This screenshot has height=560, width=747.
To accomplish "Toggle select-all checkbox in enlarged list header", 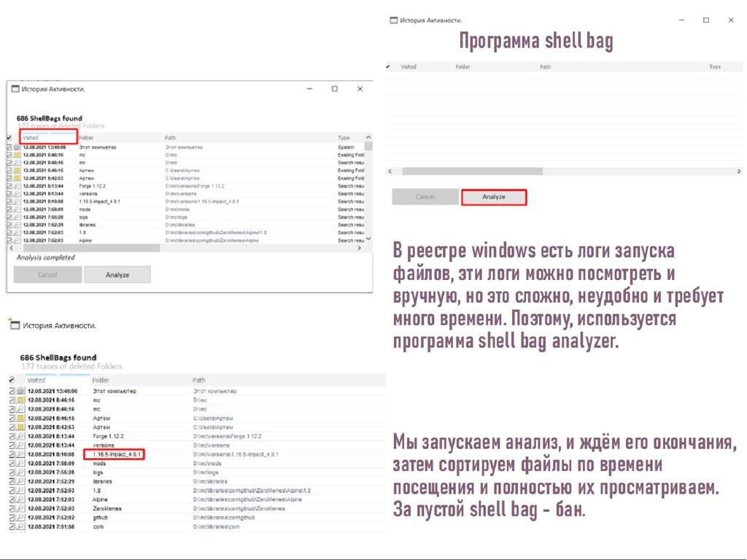I will point(12,380).
